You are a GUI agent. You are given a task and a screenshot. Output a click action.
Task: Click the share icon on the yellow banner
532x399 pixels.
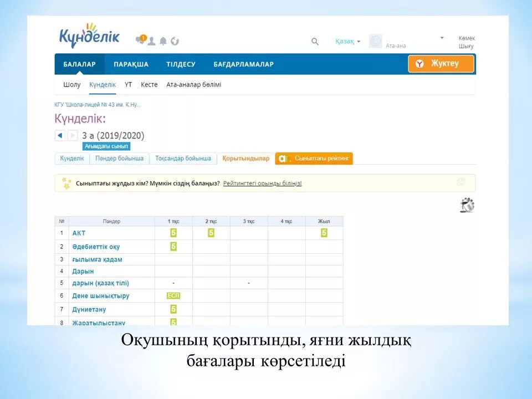click(462, 181)
